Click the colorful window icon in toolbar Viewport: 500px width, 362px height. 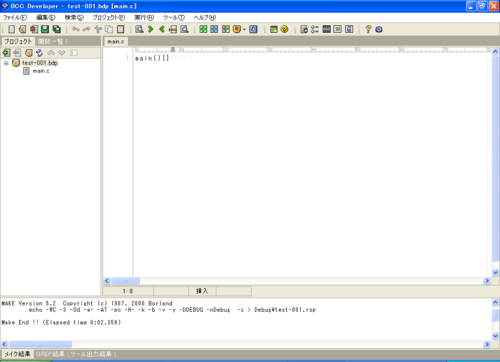274,29
